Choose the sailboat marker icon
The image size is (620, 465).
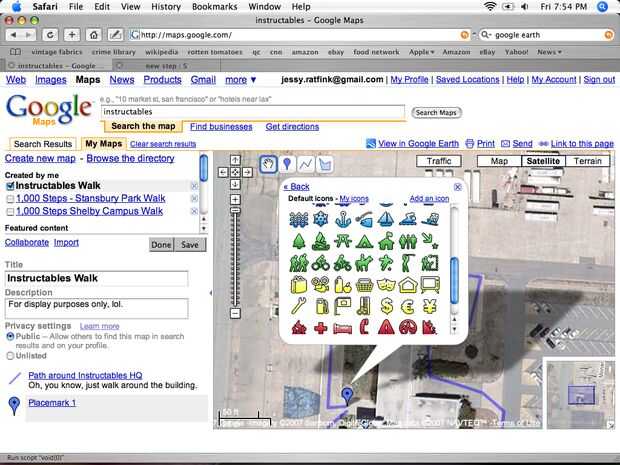386,219
